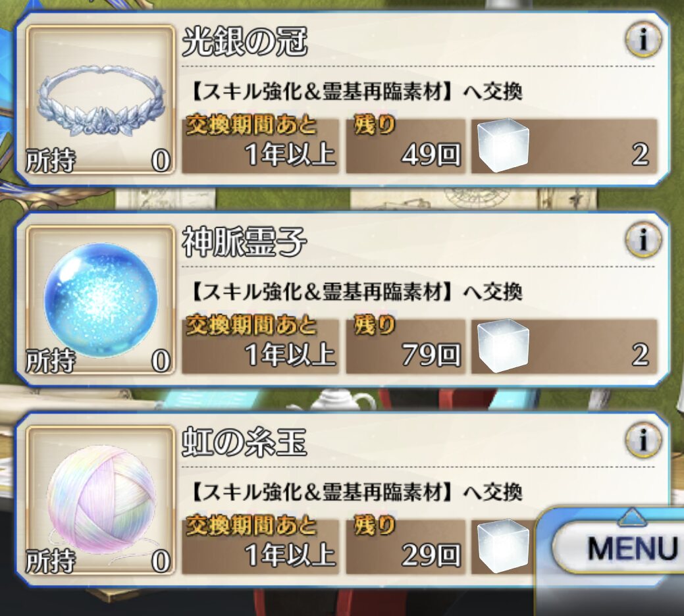Open info for 虹の糸玉
Image resolution: width=684 pixels, height=616 pixels.
point(643,440)
